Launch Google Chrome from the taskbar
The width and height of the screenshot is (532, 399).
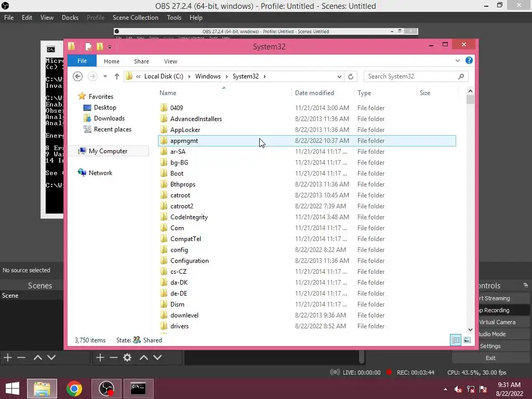74,389
